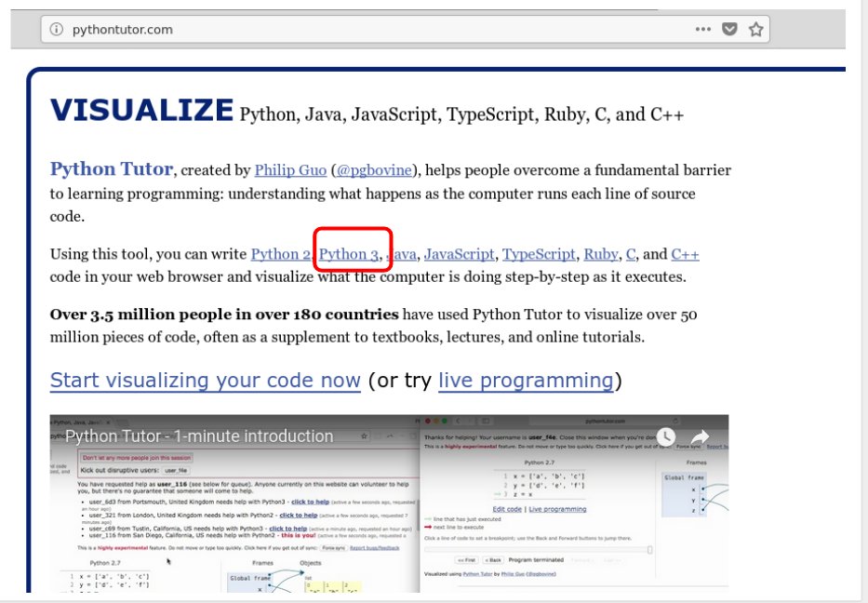Click the Watch Later clock icon on the video
The height and width of the screenshot is (603, 868).
point(667,436)
